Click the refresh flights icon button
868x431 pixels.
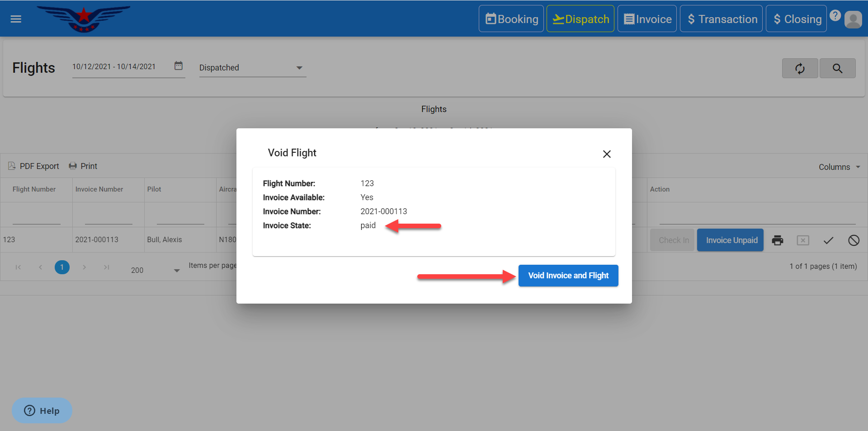point(800,68)
